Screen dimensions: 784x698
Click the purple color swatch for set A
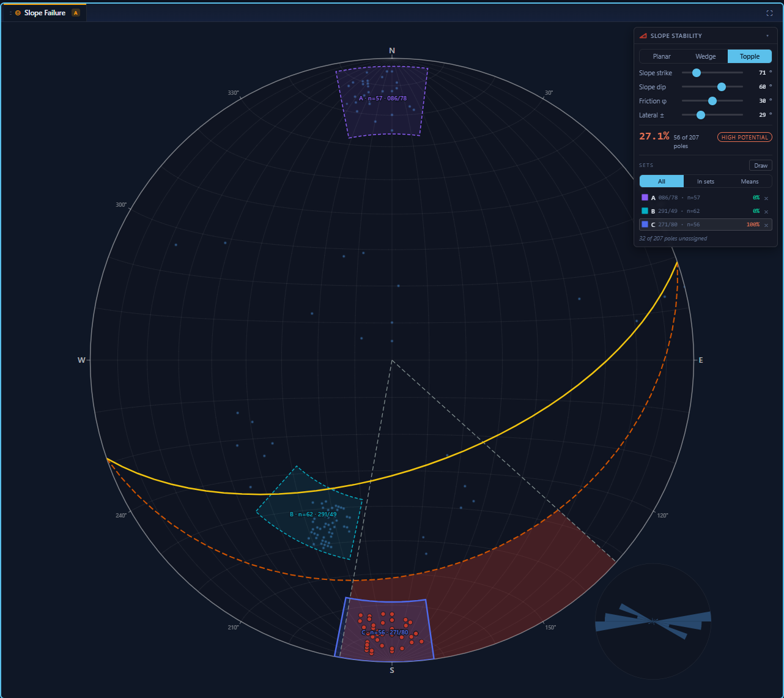click(645, 198)
